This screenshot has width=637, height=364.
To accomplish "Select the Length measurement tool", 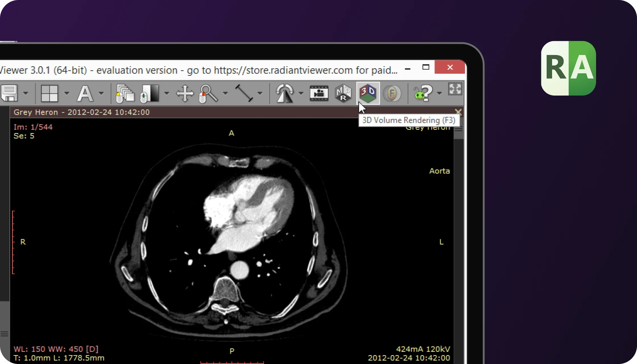I will click(x=244, y=93).
